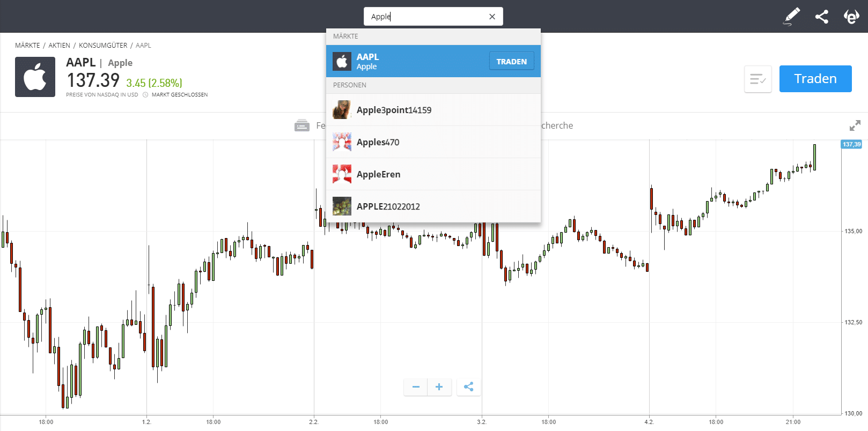Viewport: 868px width, 431px height.
Task: Click the MARKT GESCHLOSSEN status text
Action: [x=180, y=95]
